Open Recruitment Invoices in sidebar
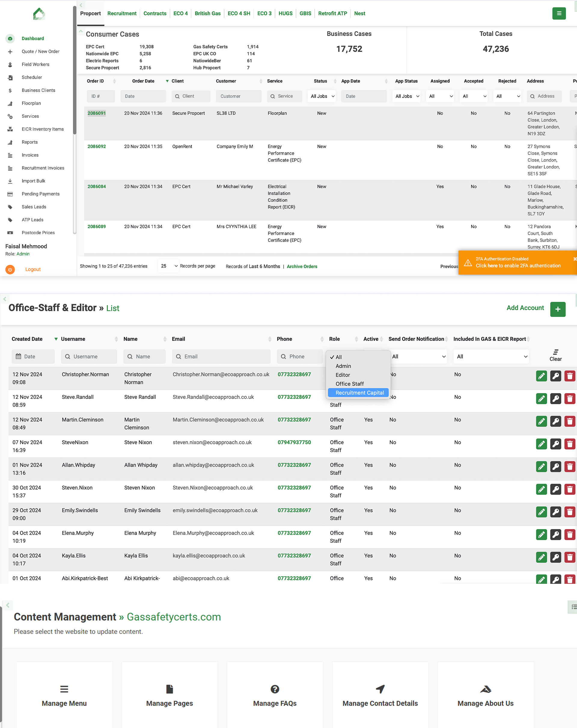This screenshot has width=577, height=728. tap(43, 168)
